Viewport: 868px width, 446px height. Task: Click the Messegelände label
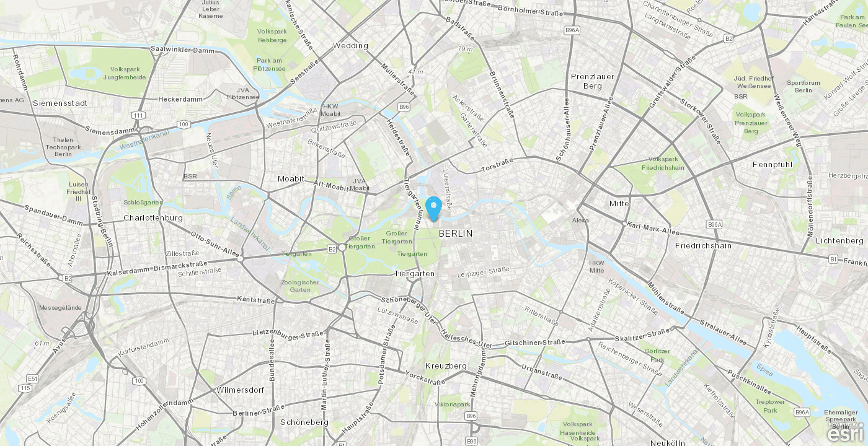60,307
